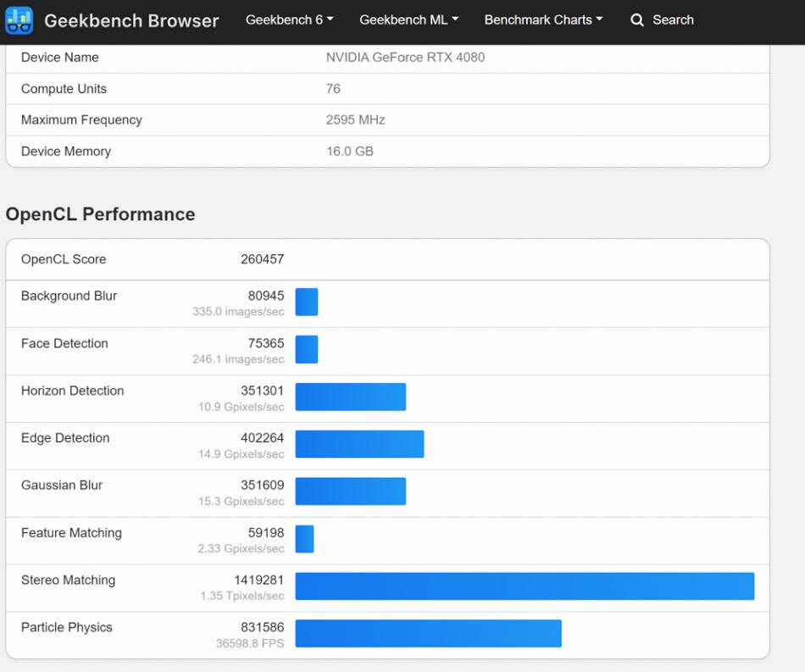Click the 10.9 Gpixels/sec rate
Screen dimensions: 805x672
point(241,407)
